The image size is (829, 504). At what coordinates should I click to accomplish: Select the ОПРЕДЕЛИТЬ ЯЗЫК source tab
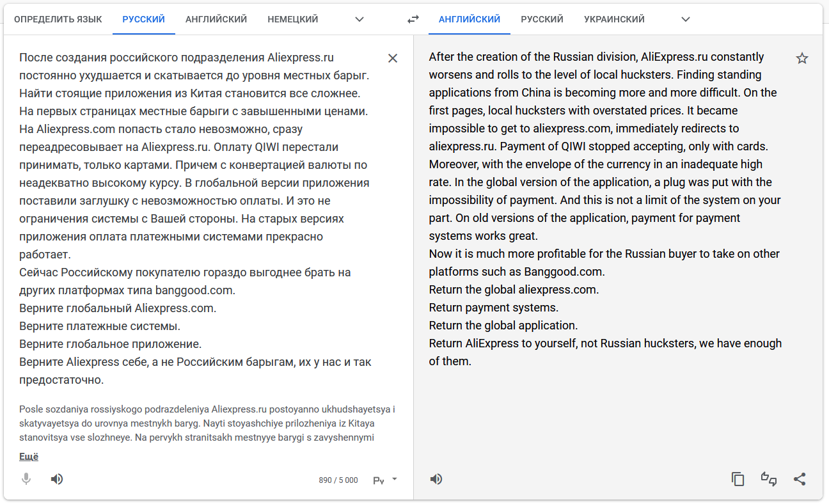click(58, 19)
